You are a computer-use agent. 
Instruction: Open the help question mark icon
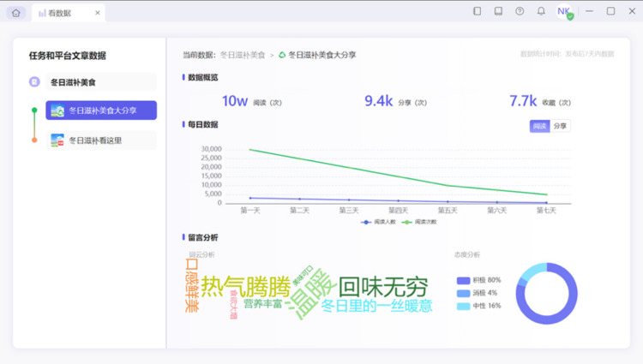pos(520,11)
